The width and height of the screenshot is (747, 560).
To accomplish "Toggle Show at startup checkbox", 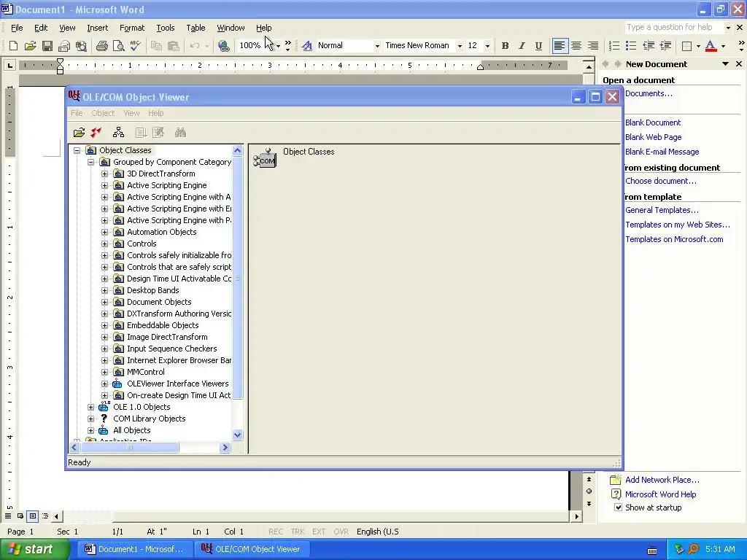I will pos(618,507).
